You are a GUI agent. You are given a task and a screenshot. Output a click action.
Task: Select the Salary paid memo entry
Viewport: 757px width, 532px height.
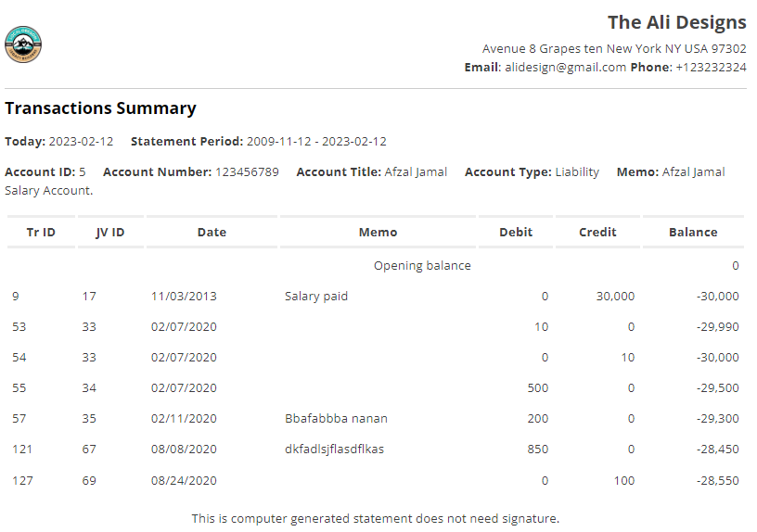(x=316, y=297)
